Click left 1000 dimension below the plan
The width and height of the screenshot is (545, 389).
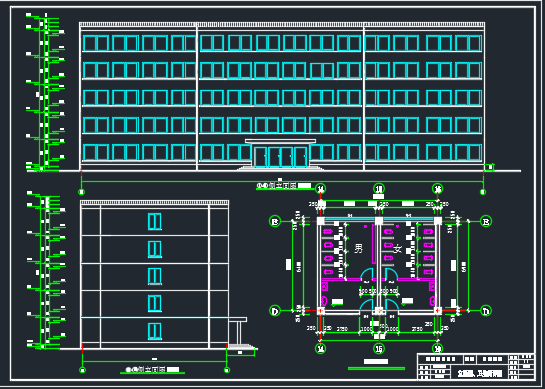tap(365, 329)
